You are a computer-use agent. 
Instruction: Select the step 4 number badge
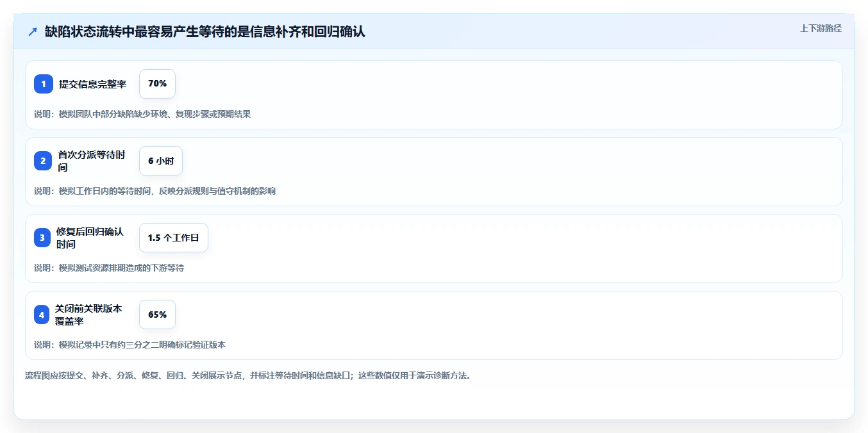[42, 315]
